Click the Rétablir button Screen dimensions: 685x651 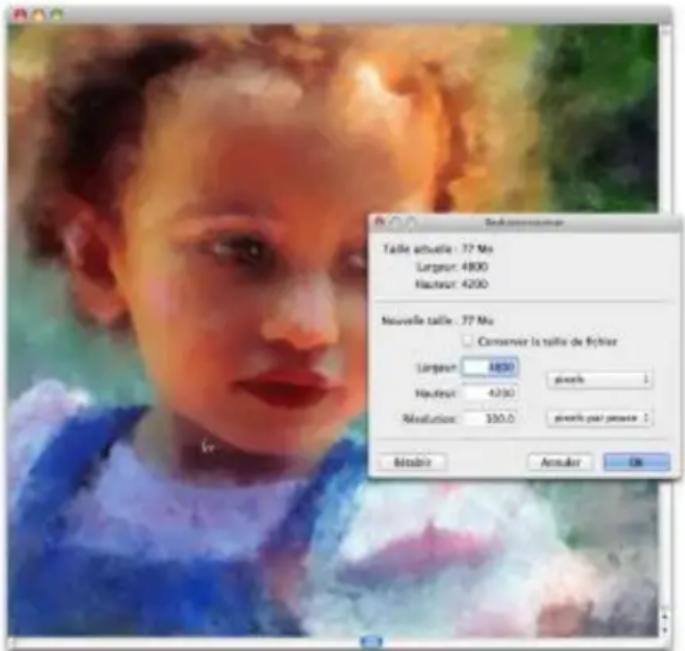412,462
